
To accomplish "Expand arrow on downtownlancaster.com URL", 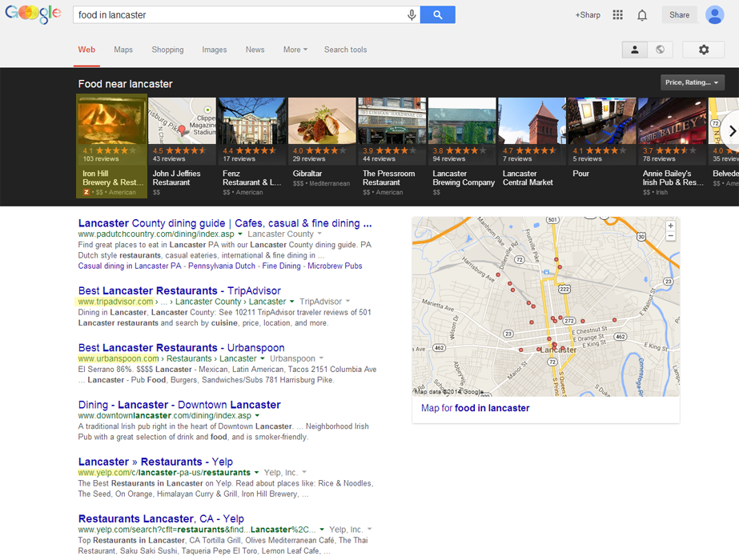I will click(257, 416).
